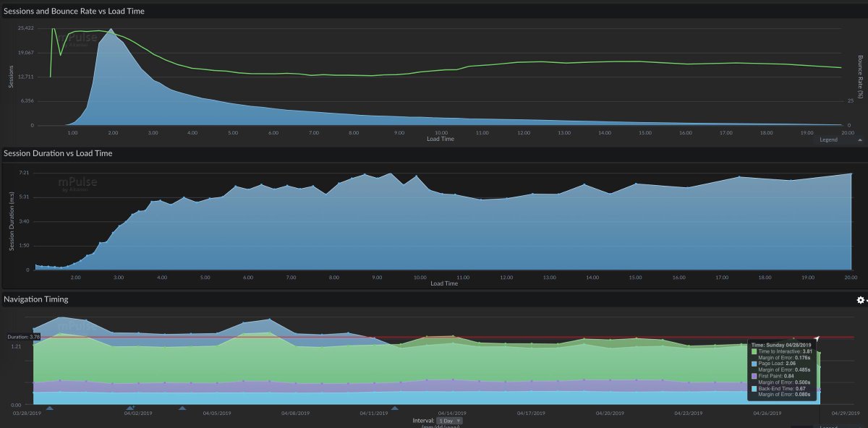Image resolution: width=868 pixels, height=428 pixels.
Task: Click the triangle marker just after 04/11/2019
Action: point(395,408)
